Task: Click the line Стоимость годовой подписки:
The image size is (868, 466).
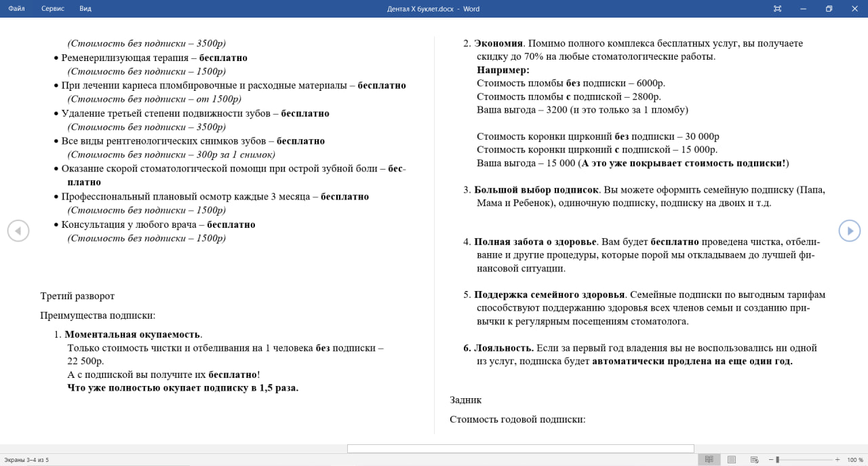Action: coord(517,419)
